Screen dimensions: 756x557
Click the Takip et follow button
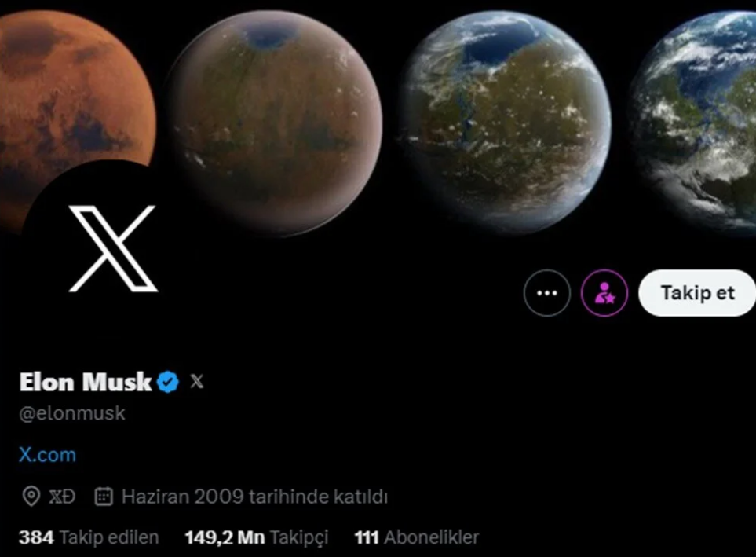tap(697, 293)
